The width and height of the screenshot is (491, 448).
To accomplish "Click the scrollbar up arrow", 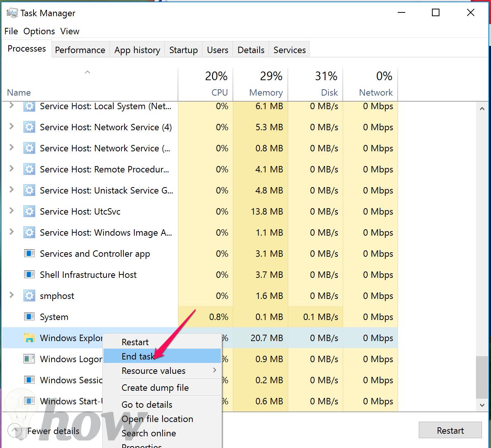I will [482, 108].
